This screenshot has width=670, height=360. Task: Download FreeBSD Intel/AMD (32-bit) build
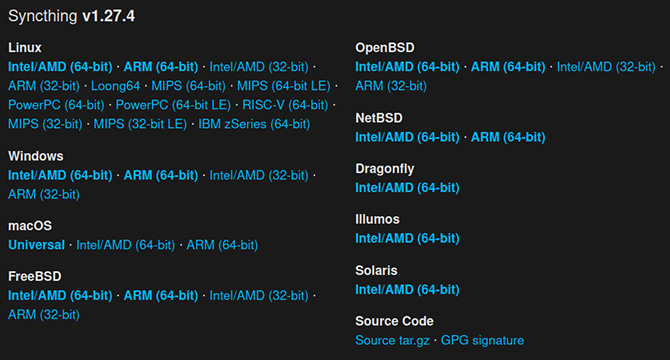[259, 296]
